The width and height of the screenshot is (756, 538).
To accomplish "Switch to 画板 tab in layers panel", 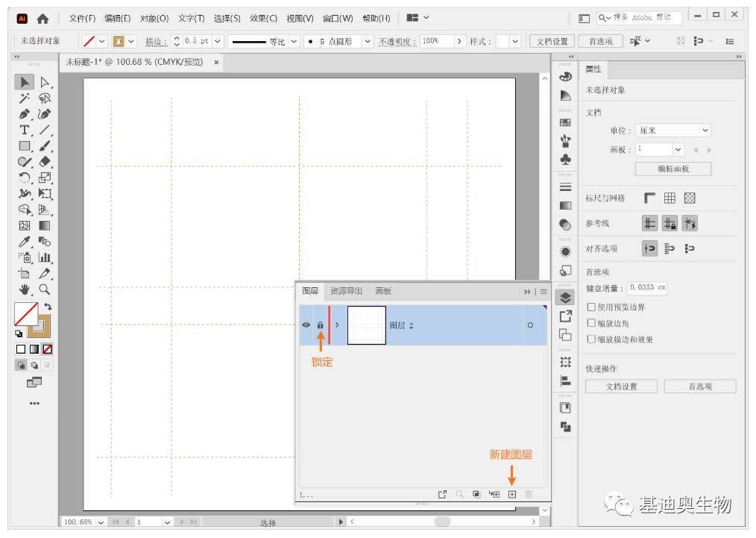I will pos(383,291).
